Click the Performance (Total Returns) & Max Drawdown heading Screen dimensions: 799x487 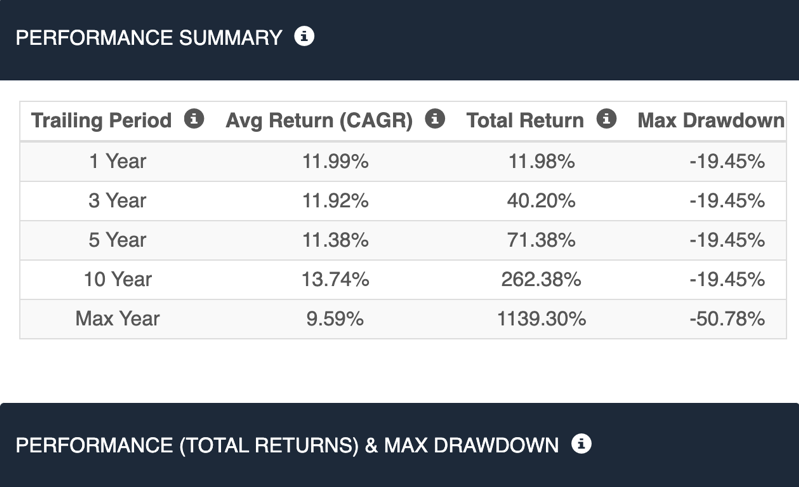pos(287,445)
